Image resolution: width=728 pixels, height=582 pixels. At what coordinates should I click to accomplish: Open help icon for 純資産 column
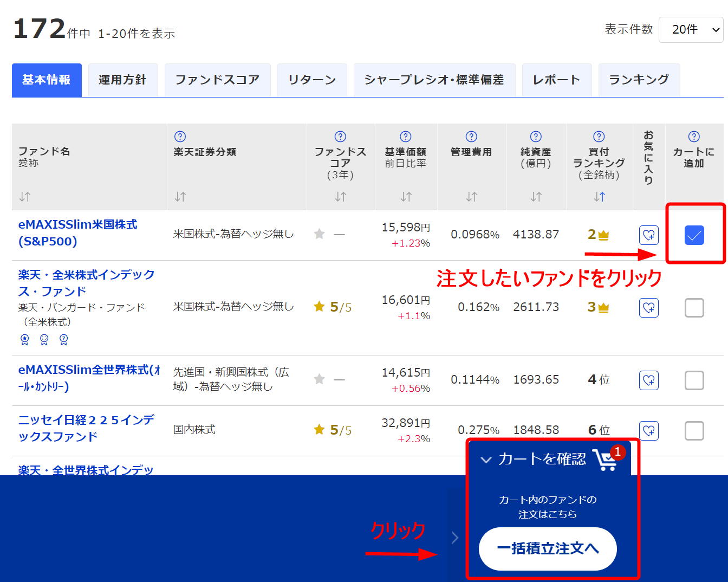(x=536, y=137)
